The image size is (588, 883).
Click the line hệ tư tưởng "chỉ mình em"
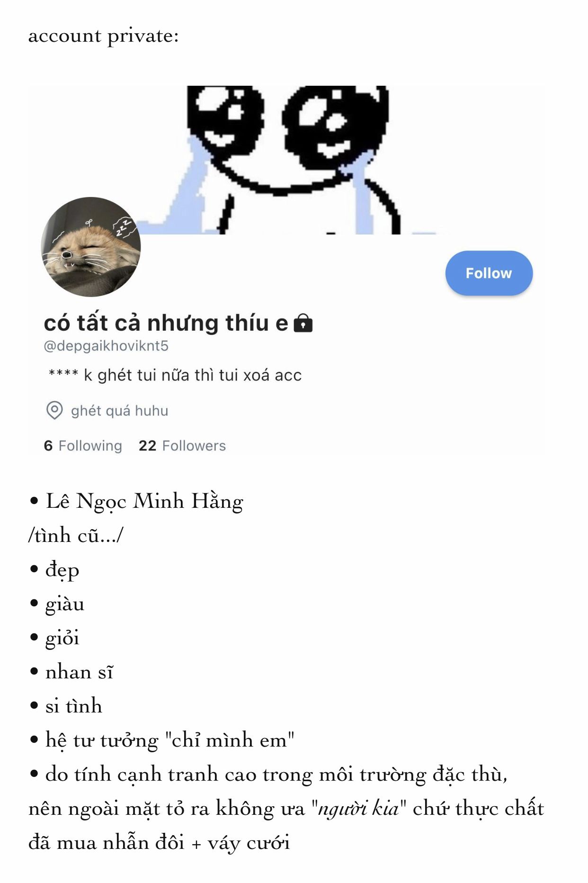(x=169, y=740)
